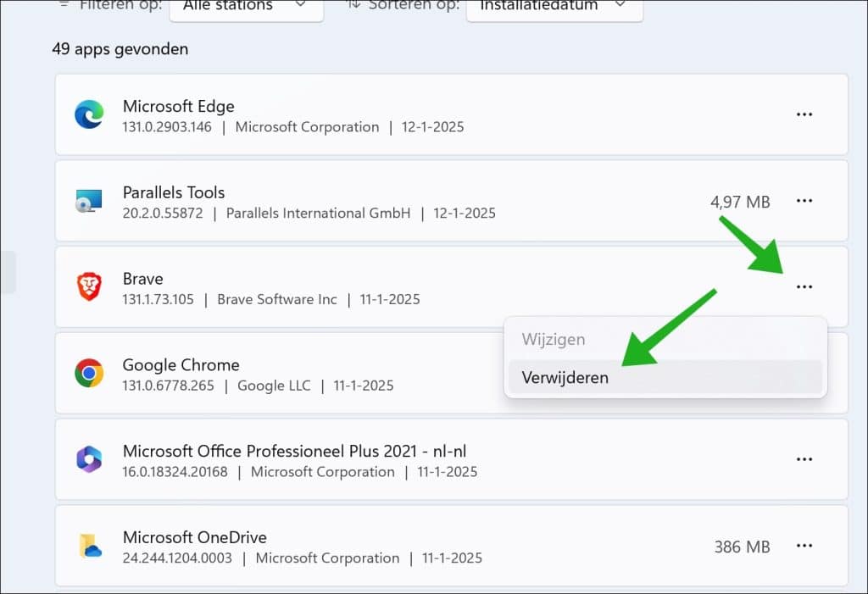Click Parallels International GmbH publisher text
The height and width of the screenshot is (594, 868).
319,214
